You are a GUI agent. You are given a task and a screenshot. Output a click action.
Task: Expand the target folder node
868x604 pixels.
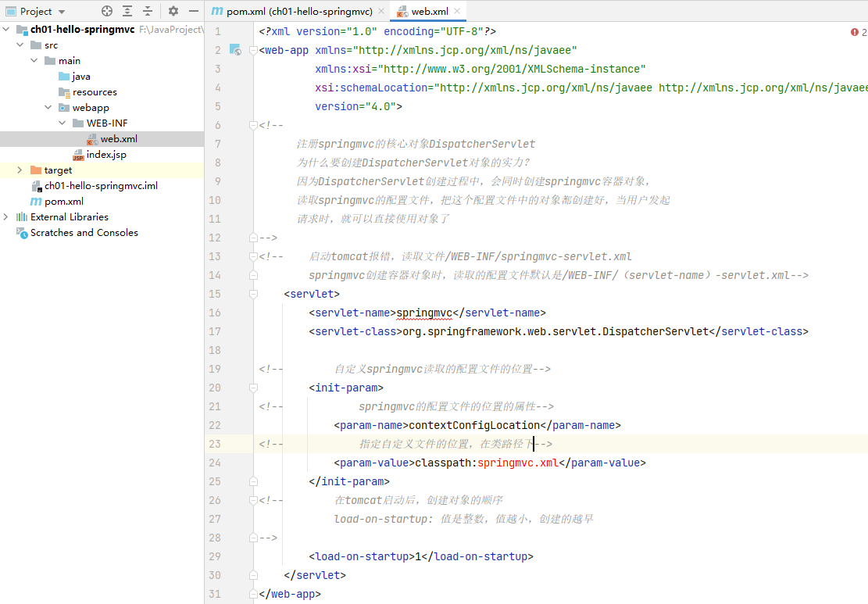(x=20, y=170)
